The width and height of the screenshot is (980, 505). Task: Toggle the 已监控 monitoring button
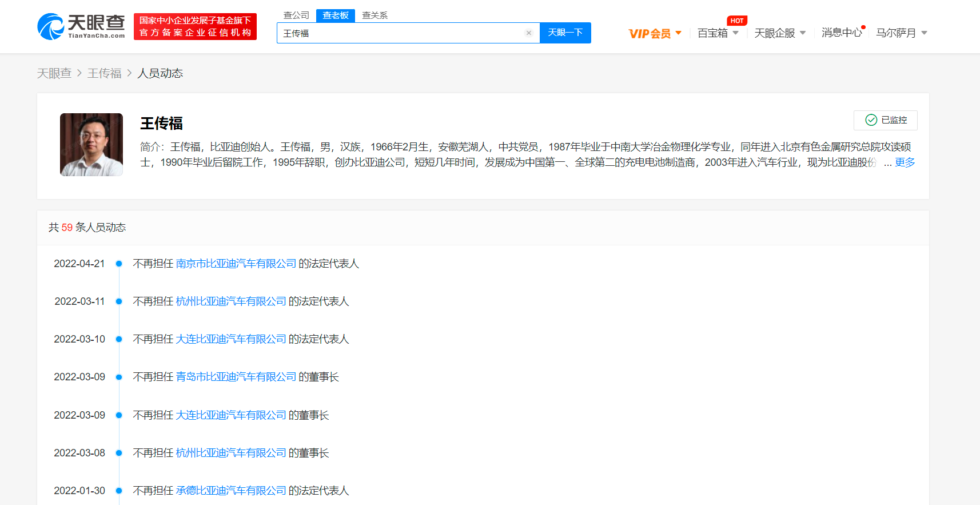click(885, 120)
